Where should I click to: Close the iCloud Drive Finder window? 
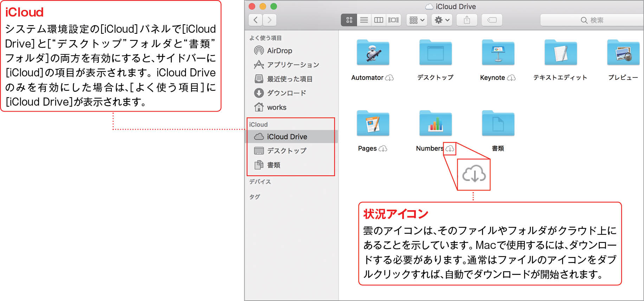pyautogui.click(x=252, y=6)
